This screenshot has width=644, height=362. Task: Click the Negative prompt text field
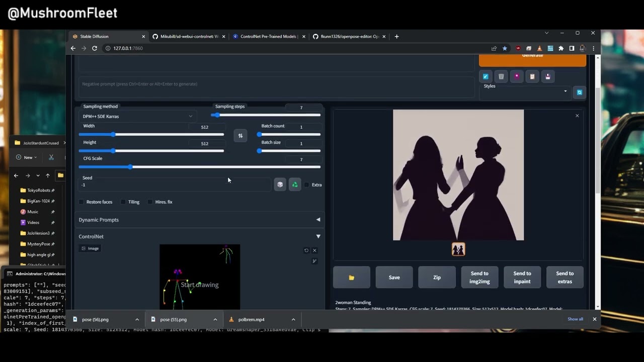tap(276, 88)
